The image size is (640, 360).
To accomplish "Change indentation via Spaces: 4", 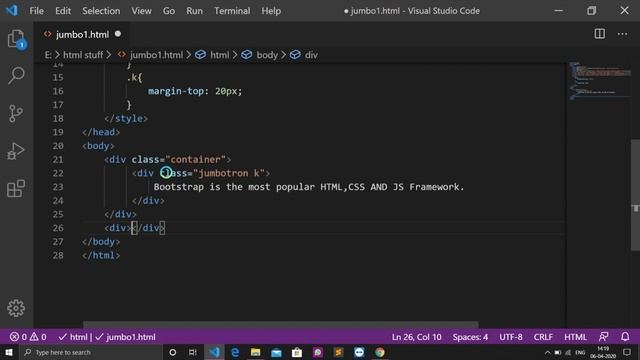I will tap(470, 337).
